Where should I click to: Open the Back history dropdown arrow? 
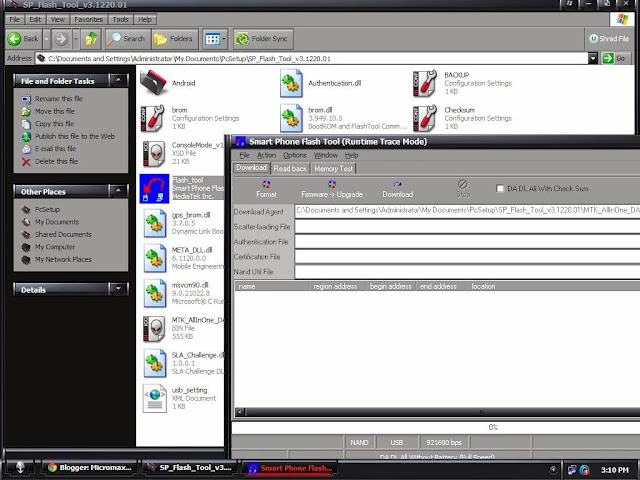point(46,39)
